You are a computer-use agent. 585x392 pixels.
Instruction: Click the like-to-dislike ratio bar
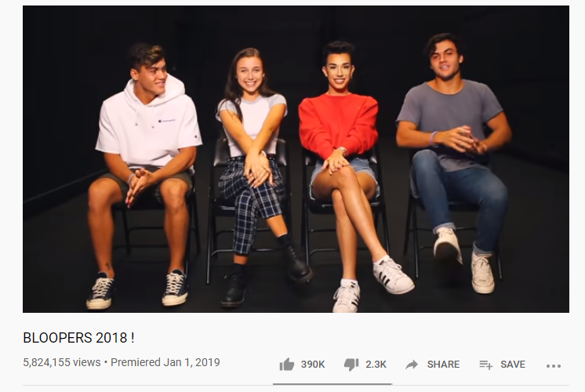pyautogui.click(x=332, y=383)
